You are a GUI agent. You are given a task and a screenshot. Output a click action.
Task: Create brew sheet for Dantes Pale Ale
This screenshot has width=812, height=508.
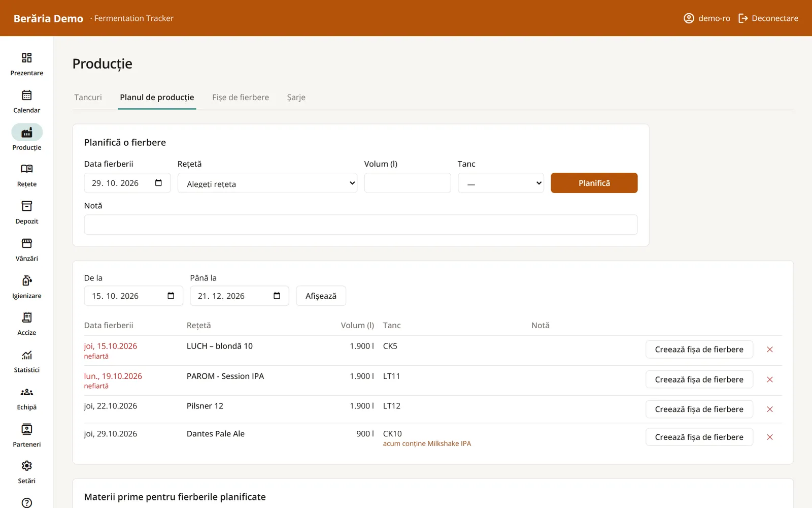point(699,437)
